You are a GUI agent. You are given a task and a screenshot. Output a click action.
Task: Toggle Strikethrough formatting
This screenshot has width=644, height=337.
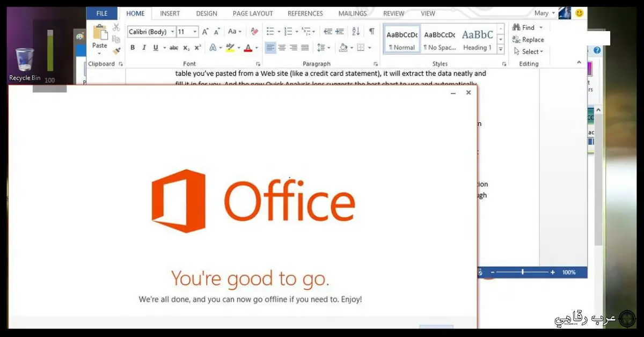[x=174, y=48]
